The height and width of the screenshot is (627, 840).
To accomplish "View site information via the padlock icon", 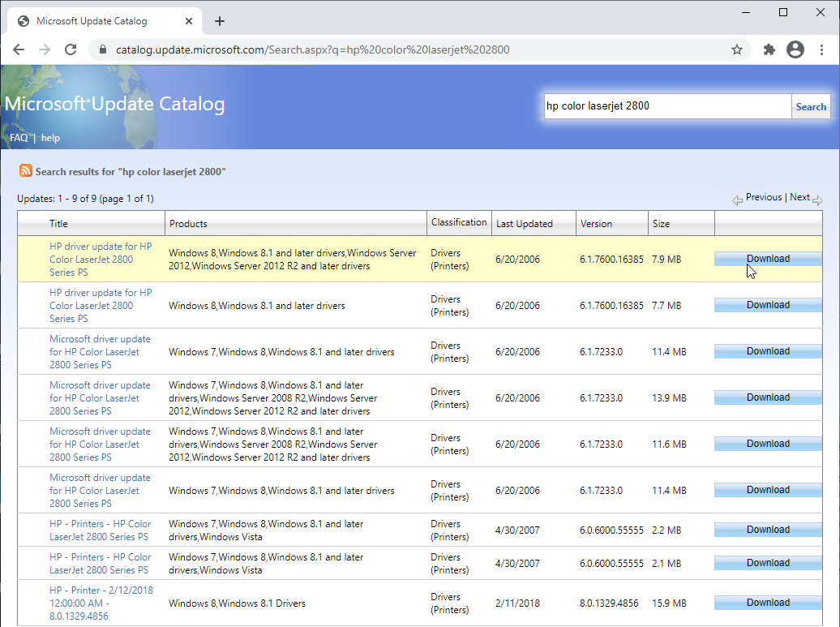I will (103, 49).
